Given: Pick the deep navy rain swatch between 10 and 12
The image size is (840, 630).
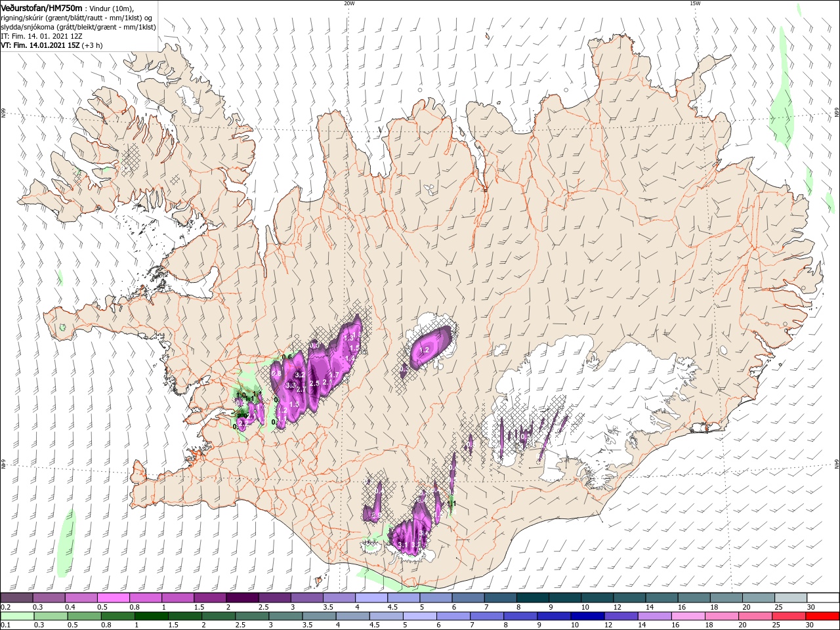Looking at the screenshot, I should click(587, 616).
